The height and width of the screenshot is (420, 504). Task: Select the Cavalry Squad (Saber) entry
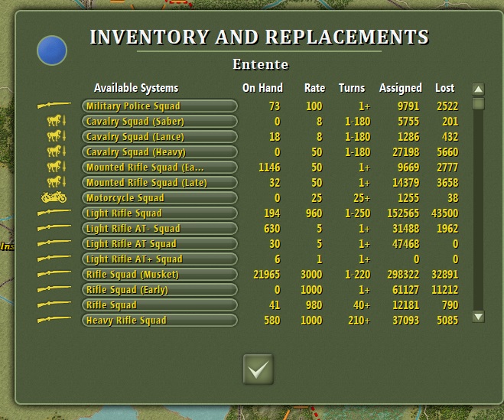(160, 122)
